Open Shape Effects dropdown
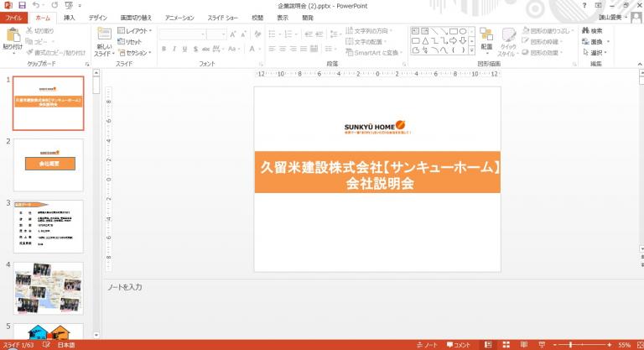This screenshot has height=350, width=644. point(543,53)
